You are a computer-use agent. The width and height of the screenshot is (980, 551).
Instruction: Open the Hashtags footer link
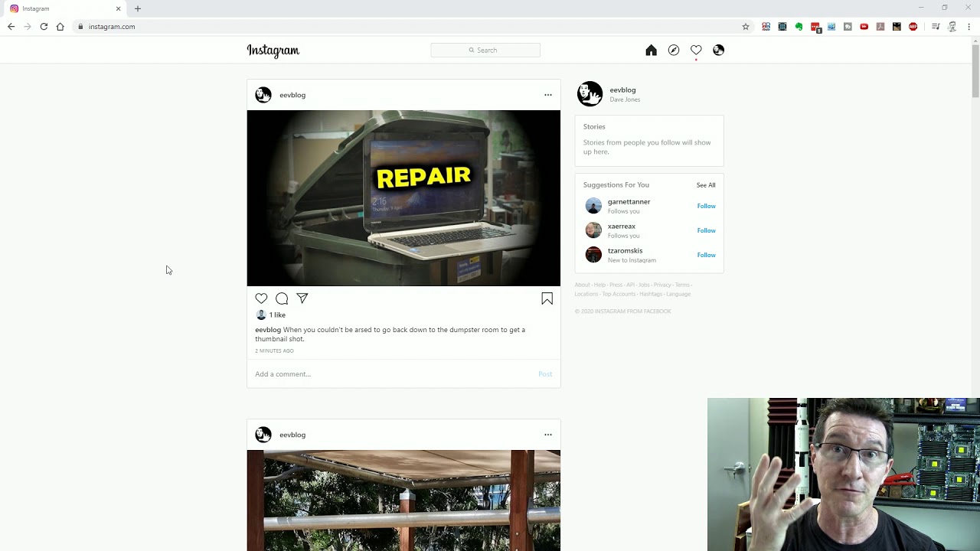coord(651,294)
